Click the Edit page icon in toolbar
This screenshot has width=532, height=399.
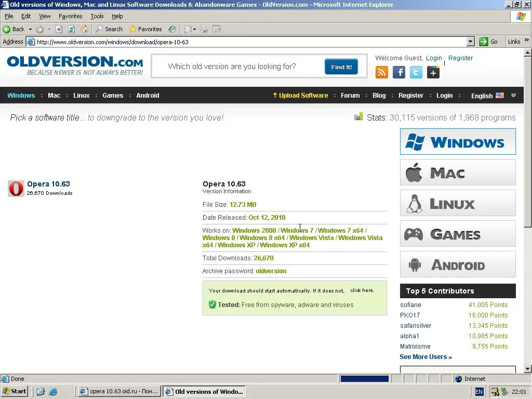(217, 29)
